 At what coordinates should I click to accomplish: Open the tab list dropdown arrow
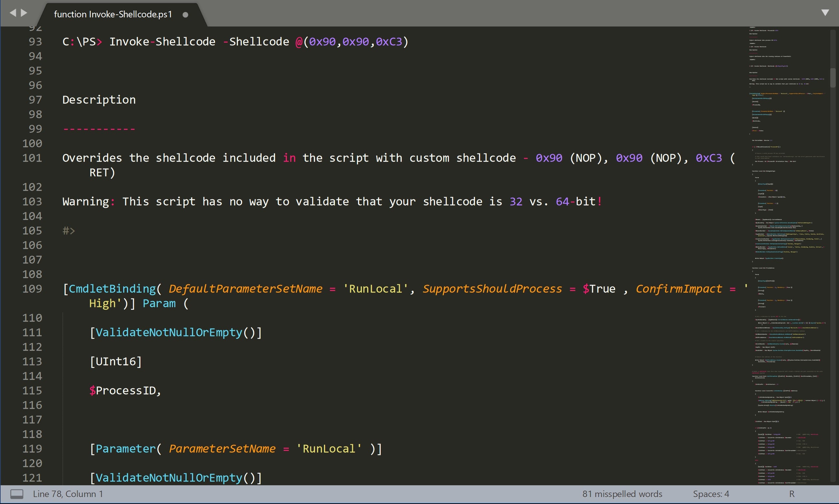pyautogui.click(x=825, y=13)
